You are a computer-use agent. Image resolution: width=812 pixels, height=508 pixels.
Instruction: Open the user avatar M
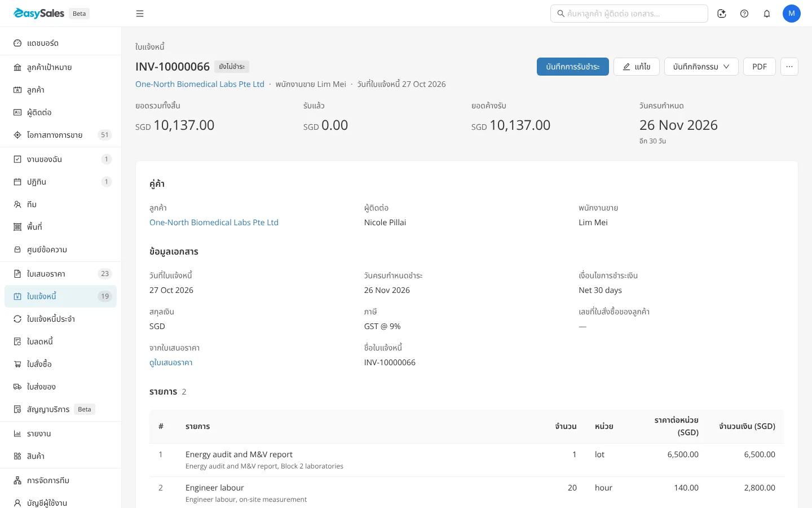pyautogui.click(x=792, y=14)
